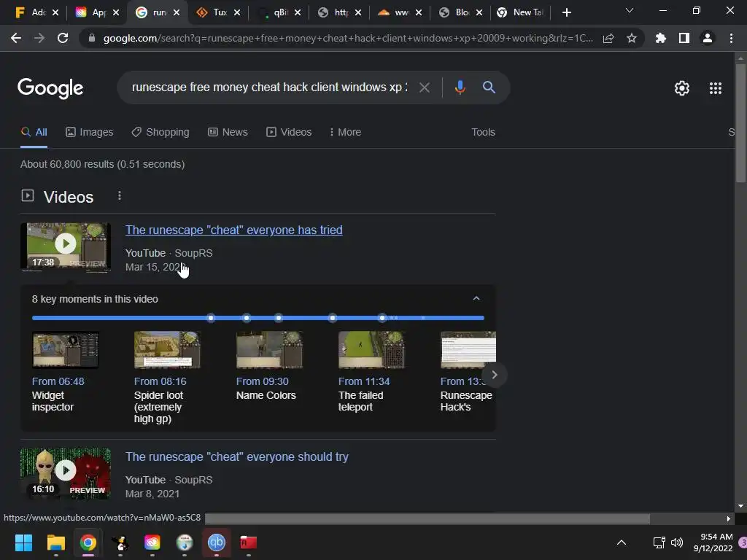This screenshot has width=747, height=560.
Task: Switch to Images results
Action: click(x=90, y=132)
